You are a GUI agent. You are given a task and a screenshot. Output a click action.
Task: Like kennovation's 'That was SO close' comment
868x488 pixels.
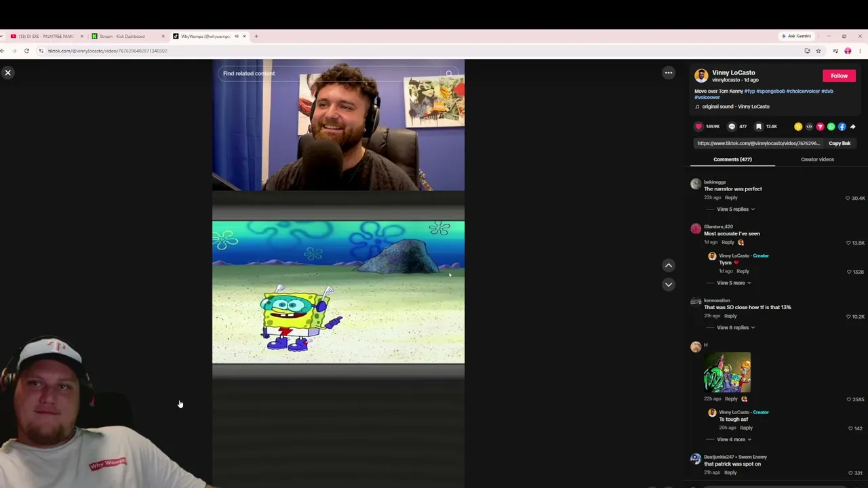coord(848,317)
